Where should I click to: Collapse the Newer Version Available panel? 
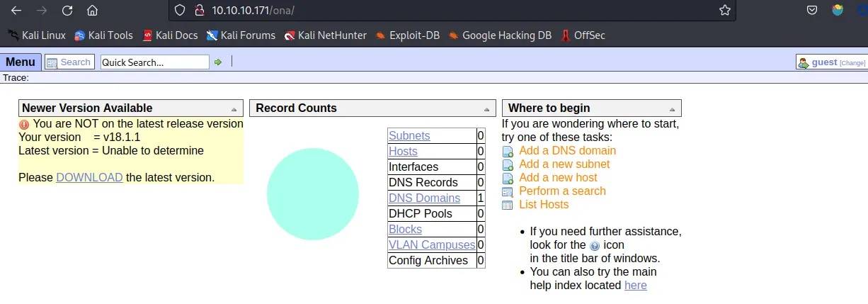(x=234, y=109)
